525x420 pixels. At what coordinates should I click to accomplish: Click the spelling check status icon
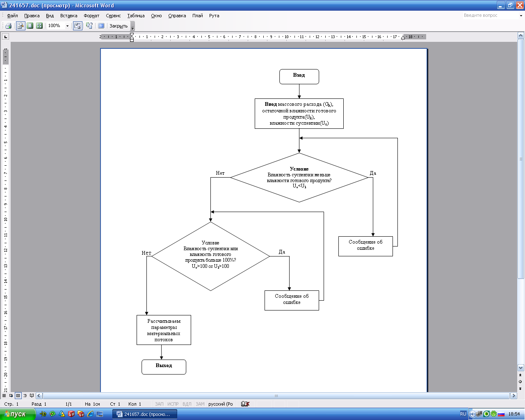click(245, 404)
